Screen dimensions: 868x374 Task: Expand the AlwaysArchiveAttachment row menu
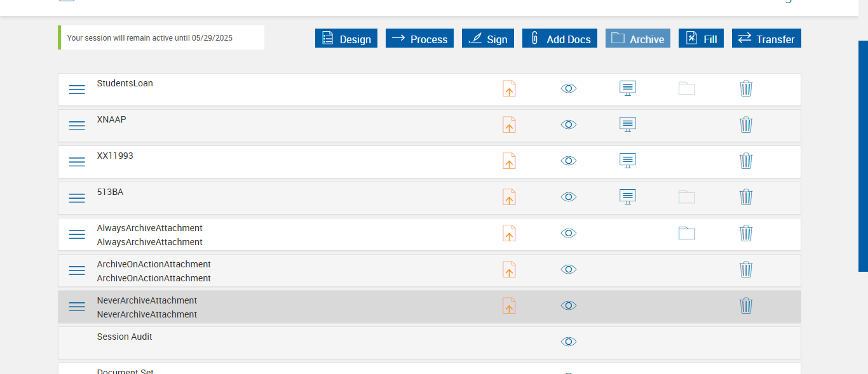(77, 234)
